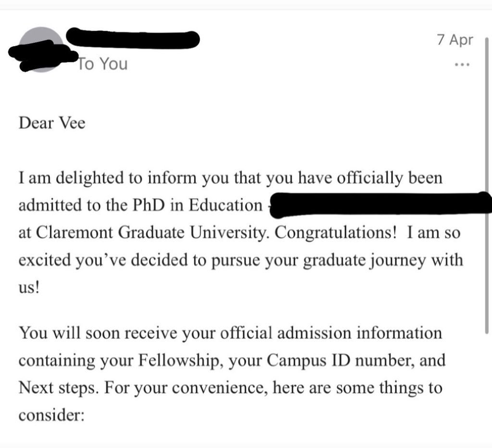Click the word "consider:" at the end
The height and width of the screenshot is (448, 492).
pyautogui.click(x=51, y=415)
